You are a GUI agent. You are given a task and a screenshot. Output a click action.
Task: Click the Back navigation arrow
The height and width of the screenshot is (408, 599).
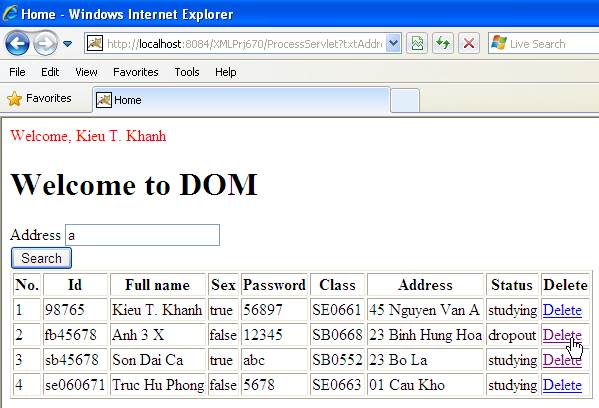pyautogui.click(x=17, y=43)
